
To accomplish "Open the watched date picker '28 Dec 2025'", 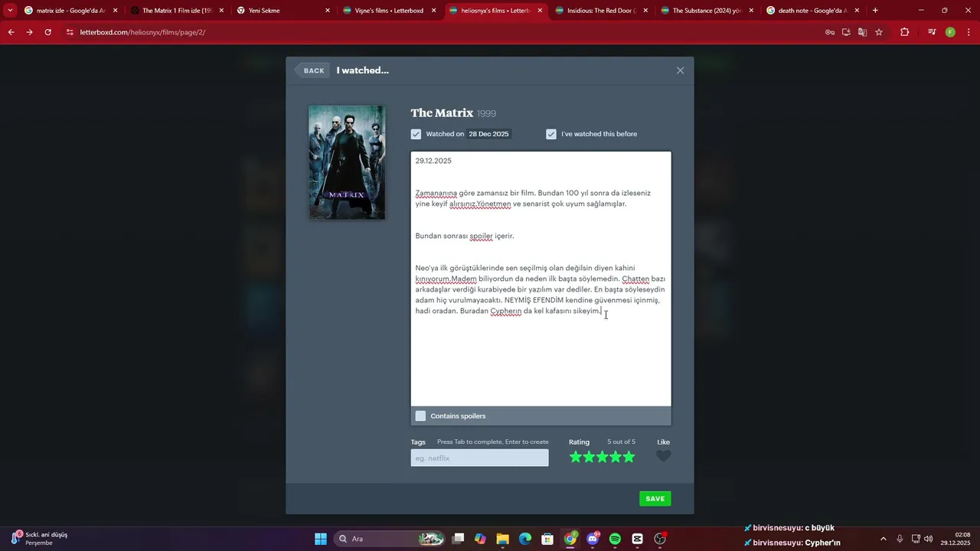I will click(x=488, y=134).
